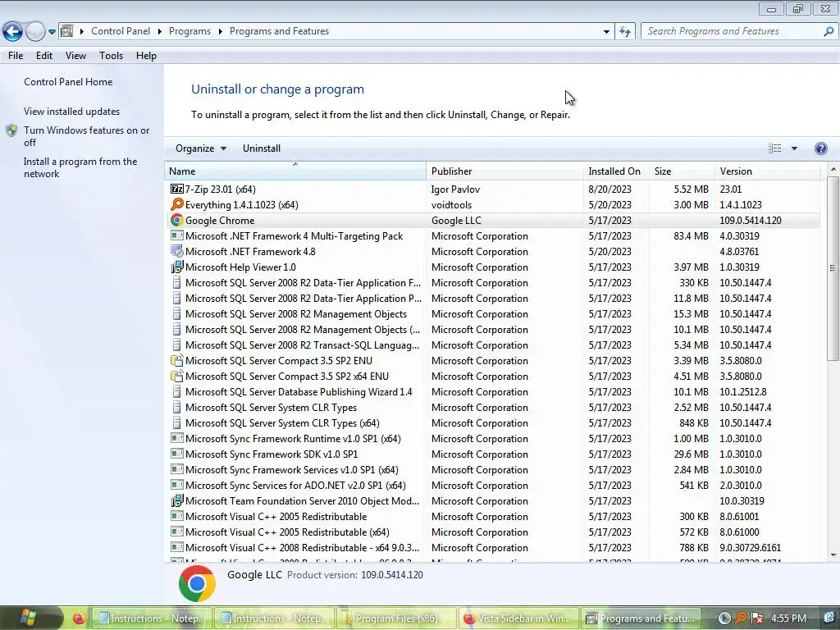Click the vertical scrollbar thumb

click(833, 268)
